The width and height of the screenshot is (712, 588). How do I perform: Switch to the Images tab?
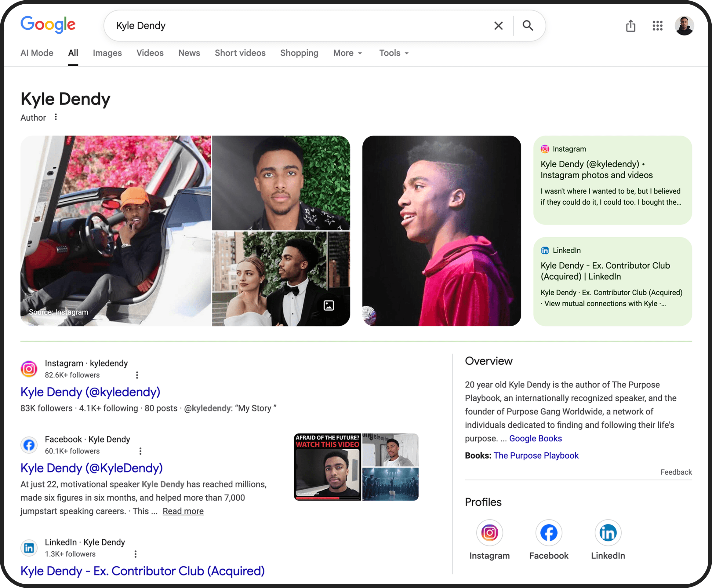click(x=107, y=53)
